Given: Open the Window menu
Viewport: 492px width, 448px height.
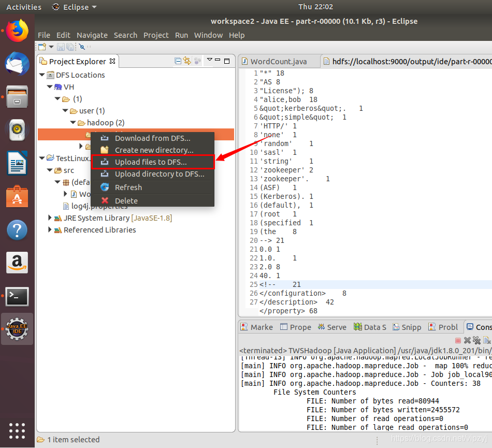Looking at the screenshot, I should pos(208,35).
